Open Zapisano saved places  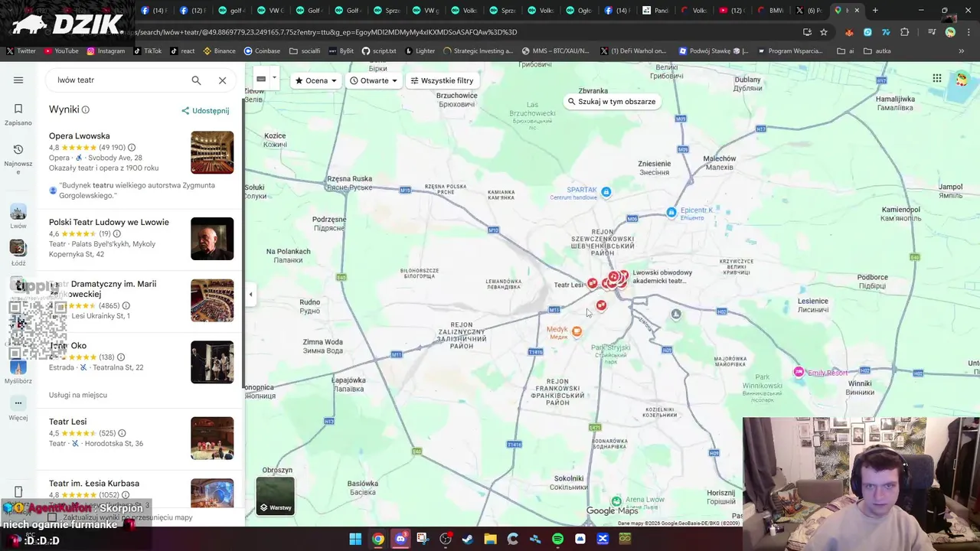click(x=18, y=114)
